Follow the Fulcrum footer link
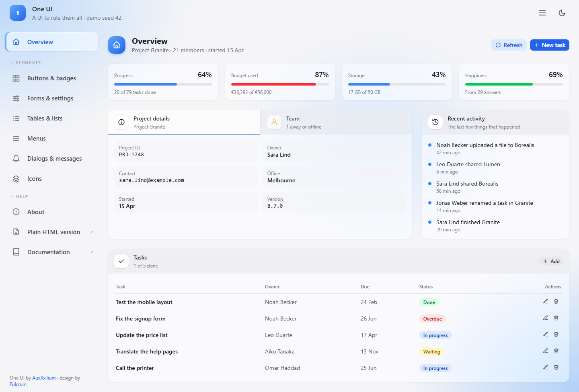 pyautogui.click(x=18, y=384)
